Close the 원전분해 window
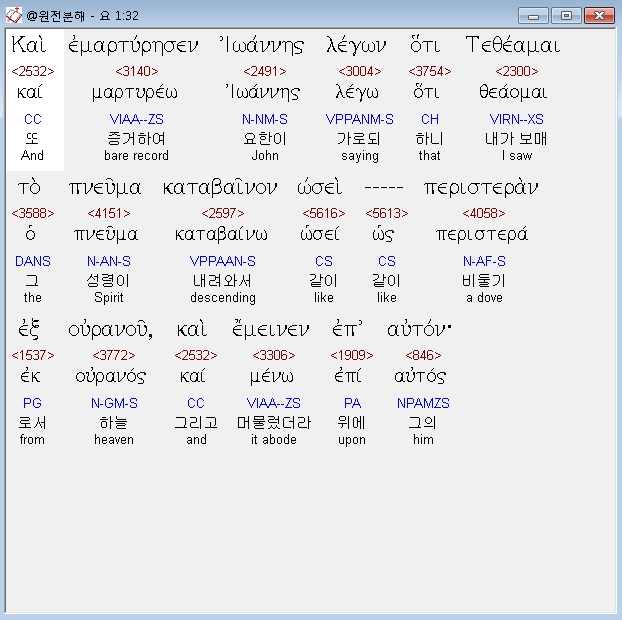Image resolution: width=622 pixels, height=620 pixels. 599,16
